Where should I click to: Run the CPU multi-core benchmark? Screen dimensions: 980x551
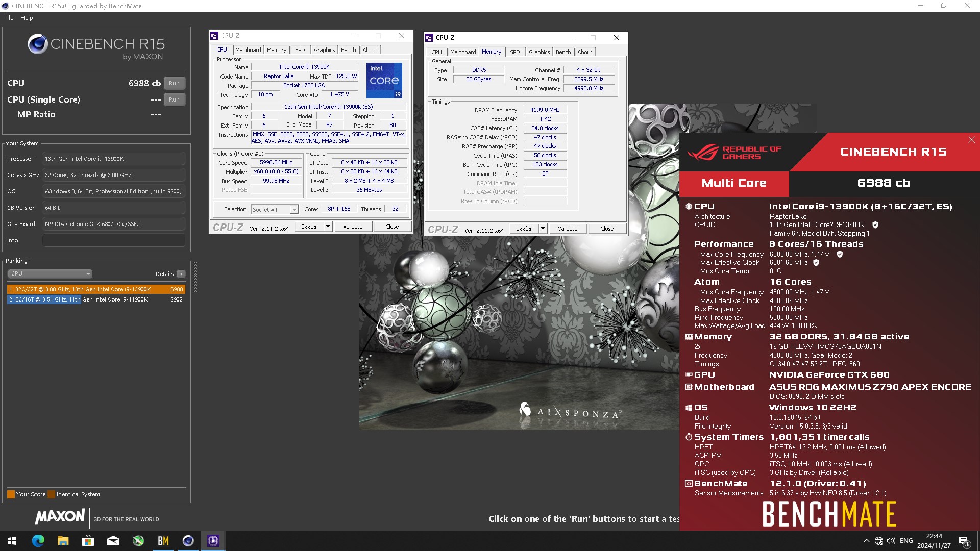(174, 83)
